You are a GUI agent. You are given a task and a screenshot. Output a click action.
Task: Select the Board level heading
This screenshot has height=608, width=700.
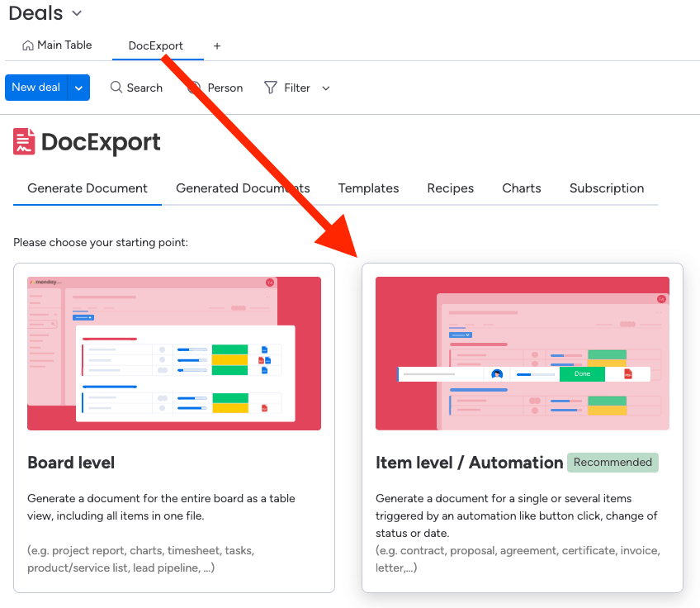pyautogui.click(x=71, y=463)
